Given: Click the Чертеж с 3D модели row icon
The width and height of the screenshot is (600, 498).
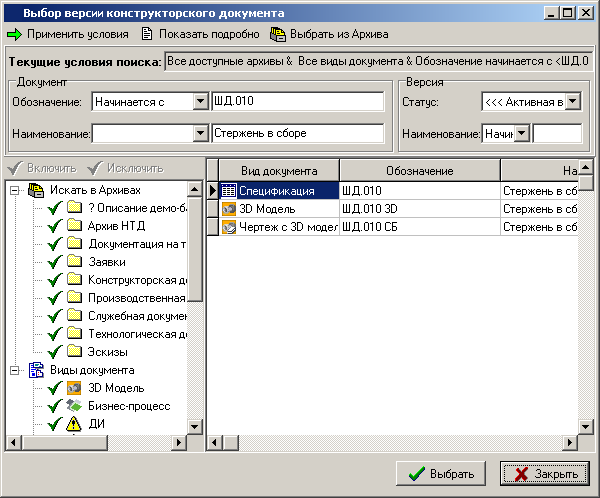Looking at the screenshot, I should pyautogui.click(x=228, y=227).
